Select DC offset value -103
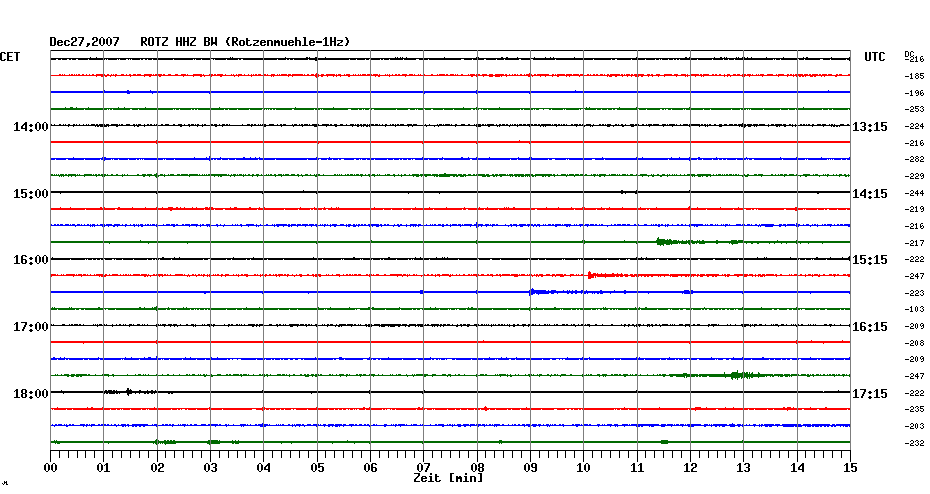Viewport: 930px width, 494px height. tap(915, 310)
